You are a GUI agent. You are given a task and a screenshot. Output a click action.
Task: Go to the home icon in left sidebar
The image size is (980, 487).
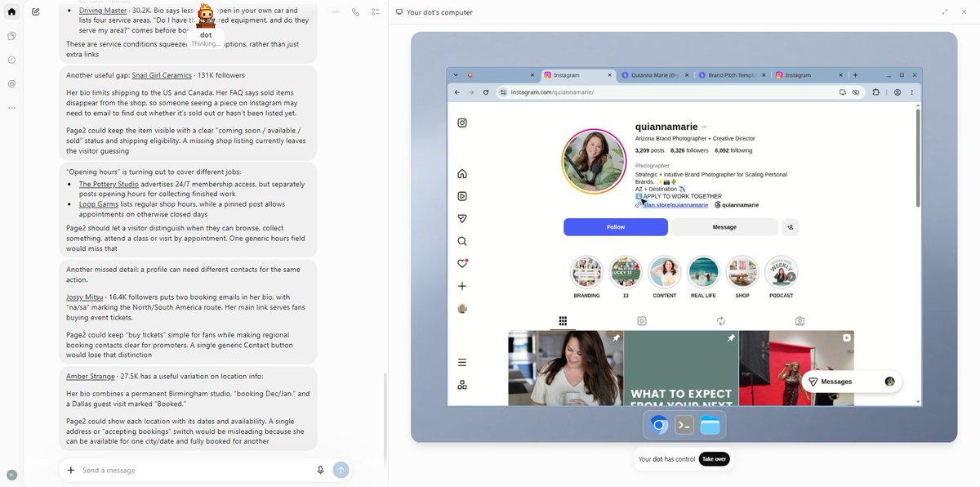click(x=11, y=12)
